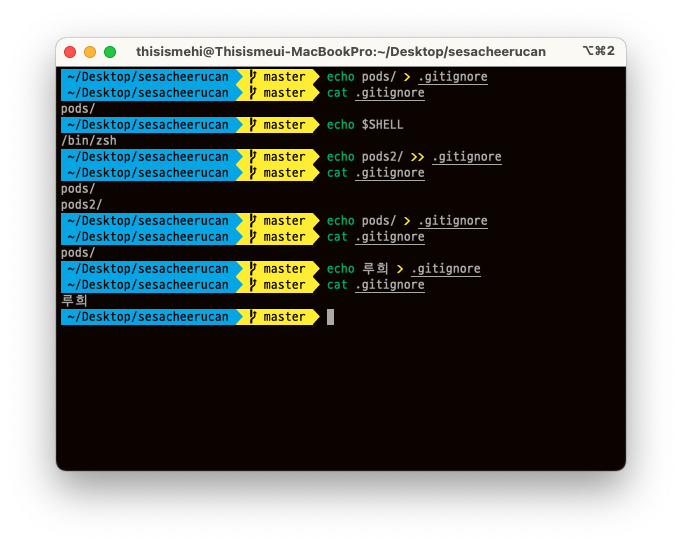Click the git branch icon on the cursor prompt
Image resolution: width=682 pixels, height=545 pixels.
[x=253, y=317]
